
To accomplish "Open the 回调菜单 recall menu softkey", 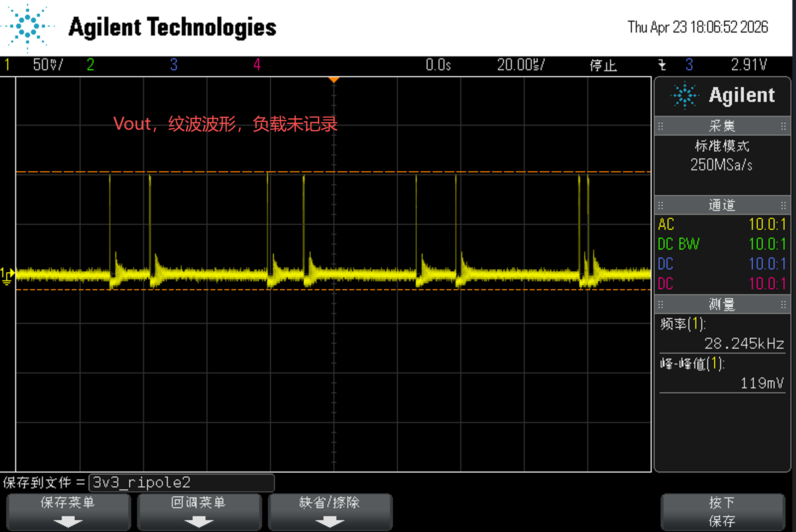I will click(x=199, y=512).
